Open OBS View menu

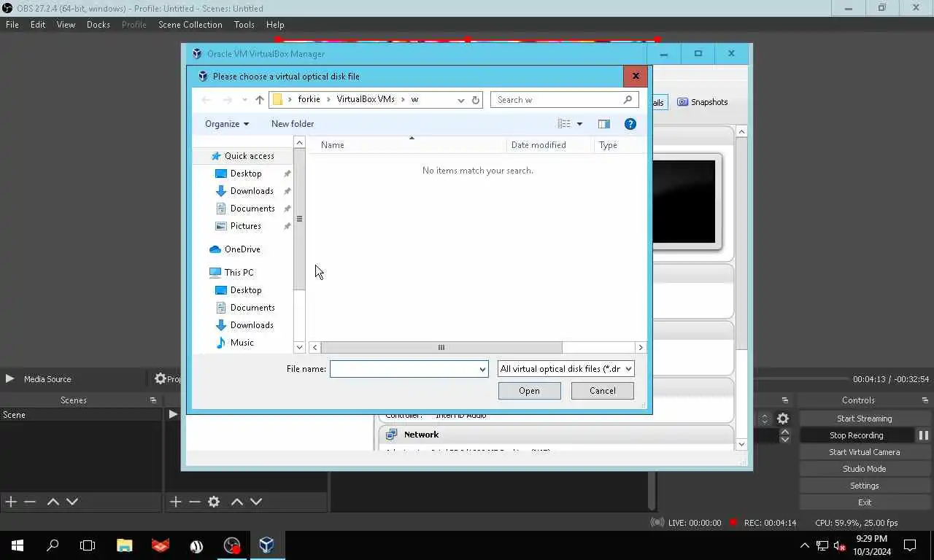point(66,25)
